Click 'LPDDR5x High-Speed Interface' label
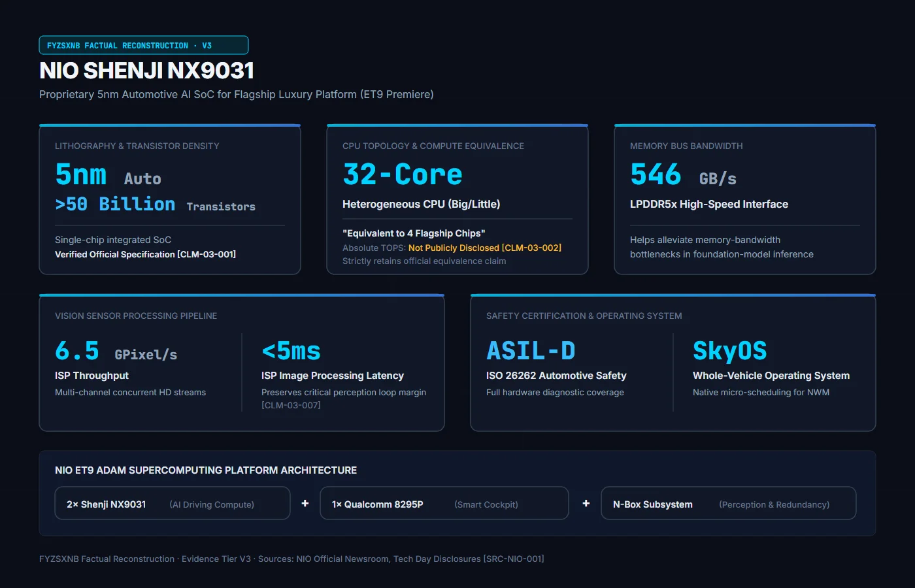 click(709, 204)
